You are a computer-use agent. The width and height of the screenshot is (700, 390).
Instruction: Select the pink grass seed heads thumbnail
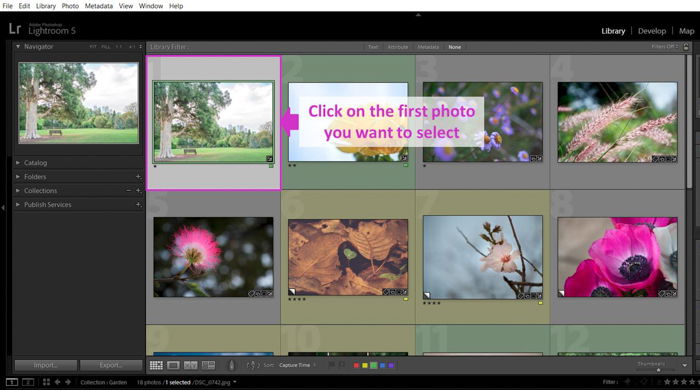click(617, 122)
